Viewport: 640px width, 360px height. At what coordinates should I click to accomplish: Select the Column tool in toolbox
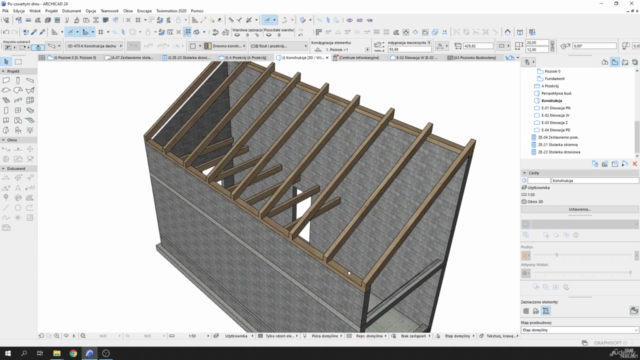tap(18, 80)
